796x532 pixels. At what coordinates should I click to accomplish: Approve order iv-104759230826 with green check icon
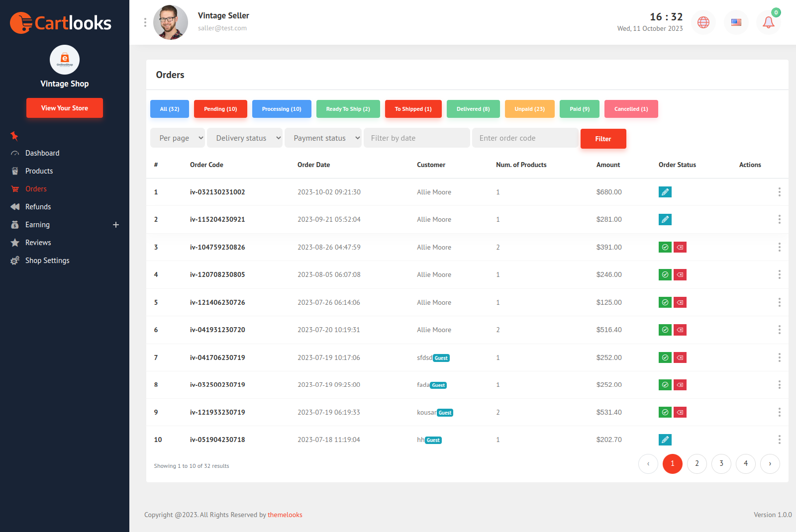665,247
